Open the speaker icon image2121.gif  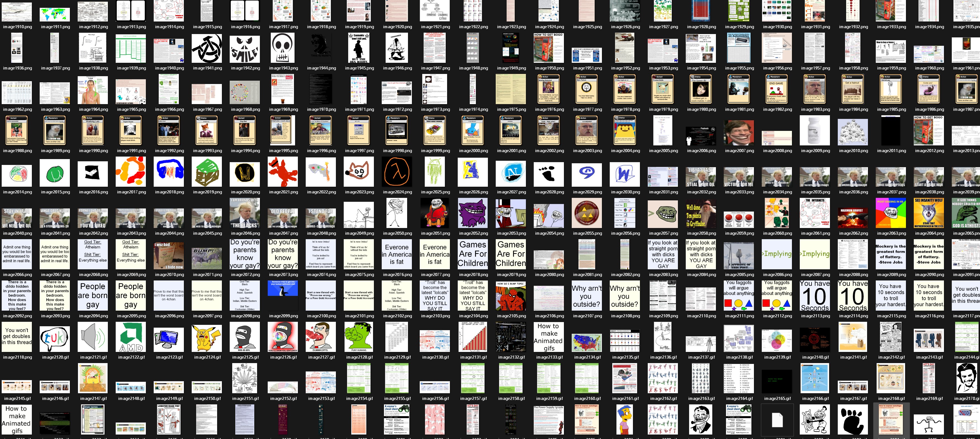93,337
